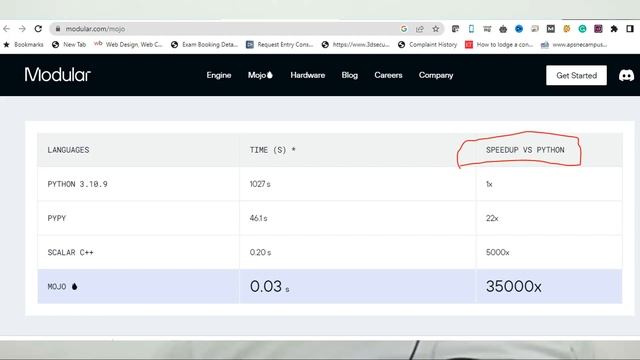Open the blue phone-shaped extension icon
640x360 pixels.
pos(471,29)
